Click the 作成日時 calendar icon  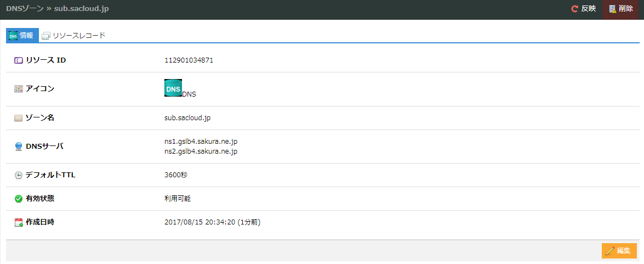pyautogui.click(x=18, y=222)
